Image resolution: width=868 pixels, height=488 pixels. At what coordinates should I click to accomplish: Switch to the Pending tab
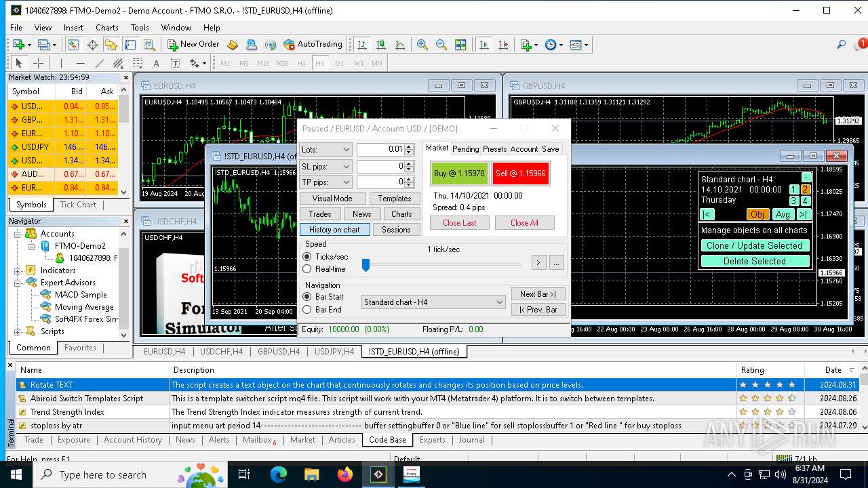pyautogui.click(x=466, y=149)
